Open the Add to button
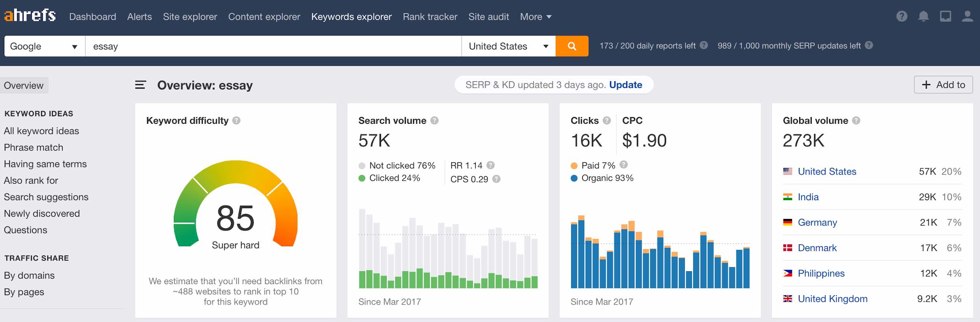The width and height of the screenshot is (980, 322). click(943, 85)
